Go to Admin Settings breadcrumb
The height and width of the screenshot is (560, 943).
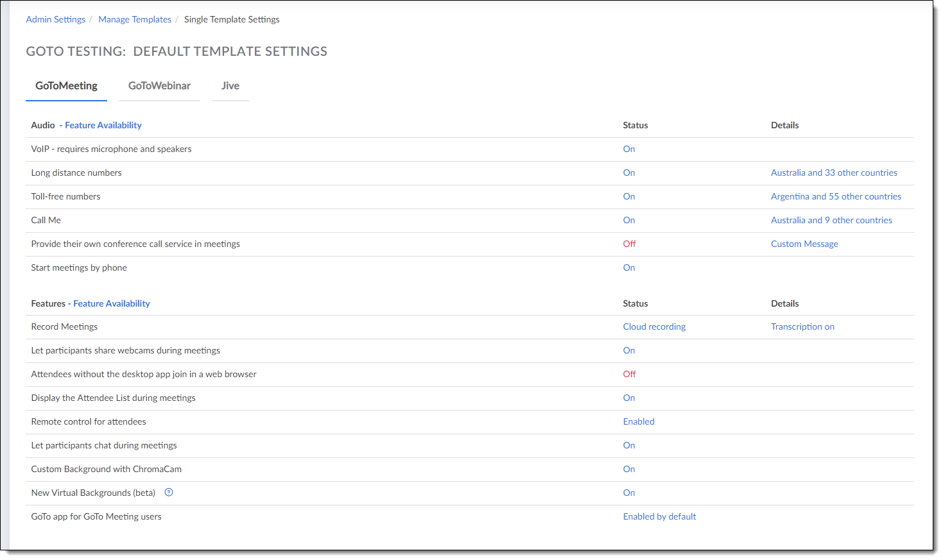pyautogui.click(x=56, y=19)
